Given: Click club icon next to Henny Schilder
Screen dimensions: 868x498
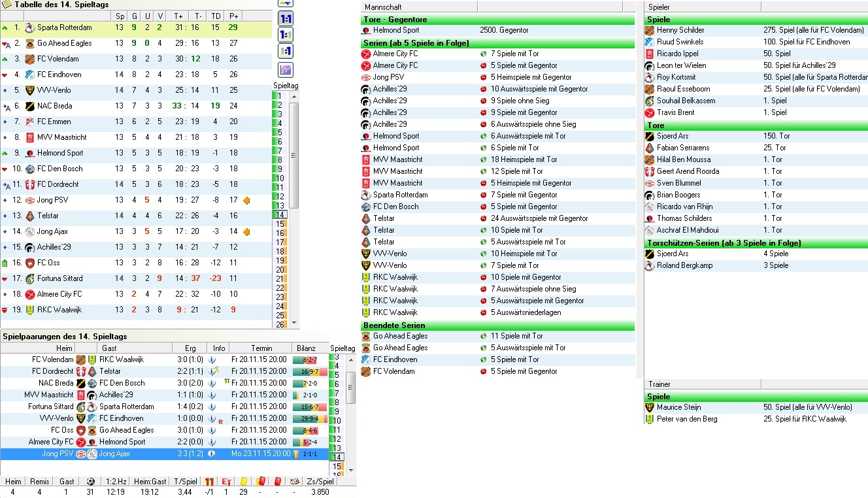Looking at the screenshot, I should pos(650,30).
